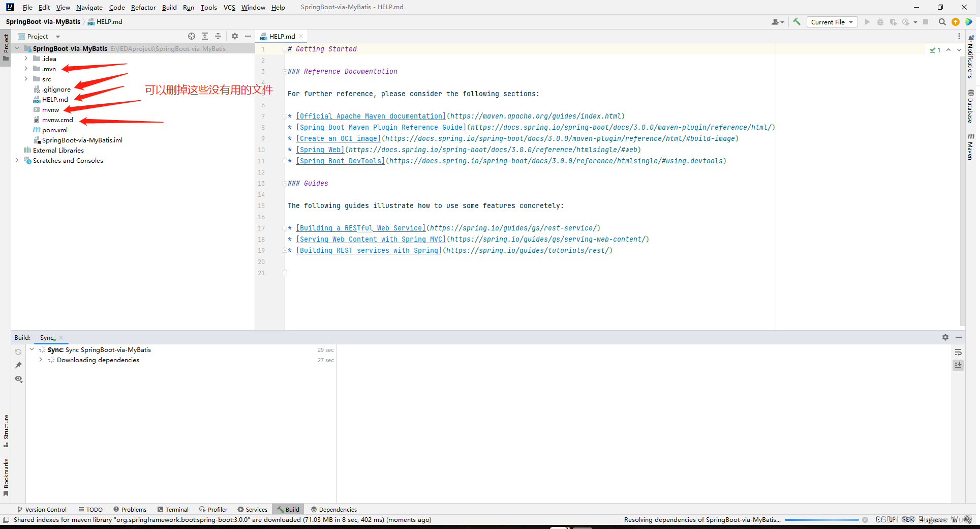Expand the .idea folder

pyautogui.click(x=26, y=58)
